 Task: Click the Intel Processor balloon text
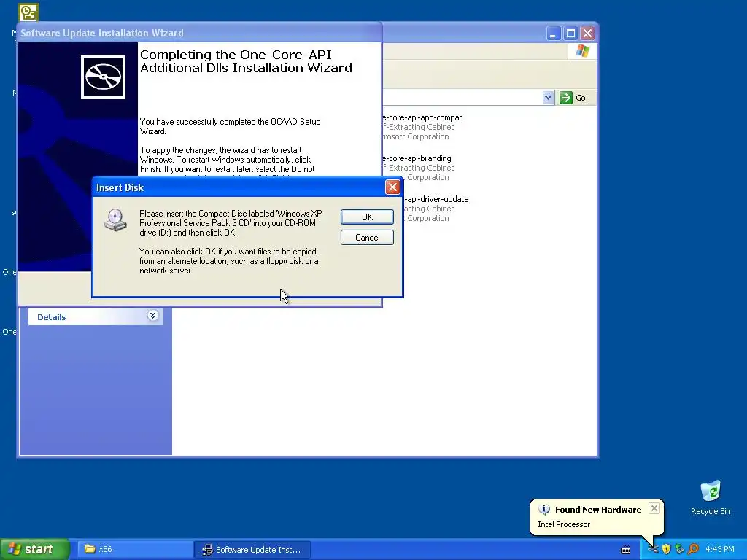pos(564,524)
